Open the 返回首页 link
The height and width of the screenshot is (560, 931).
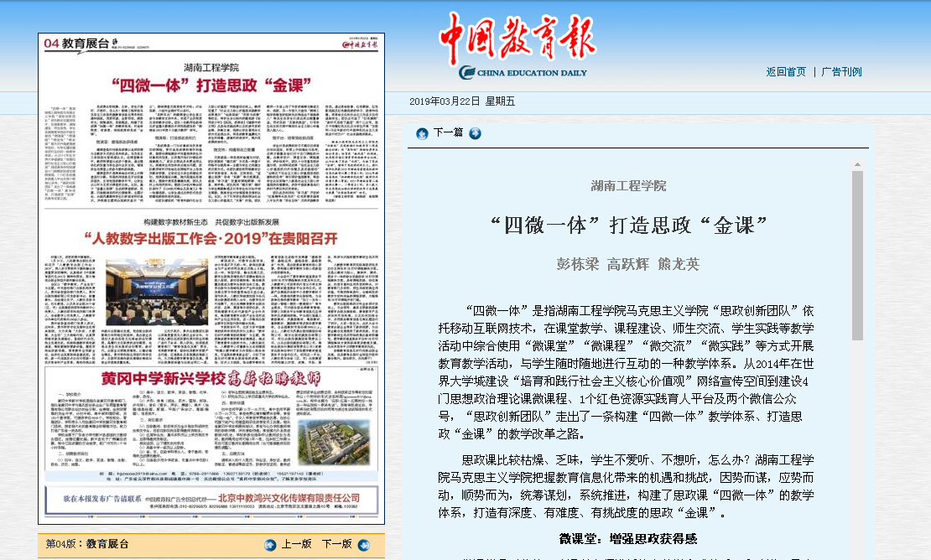[x=785, y=72]
